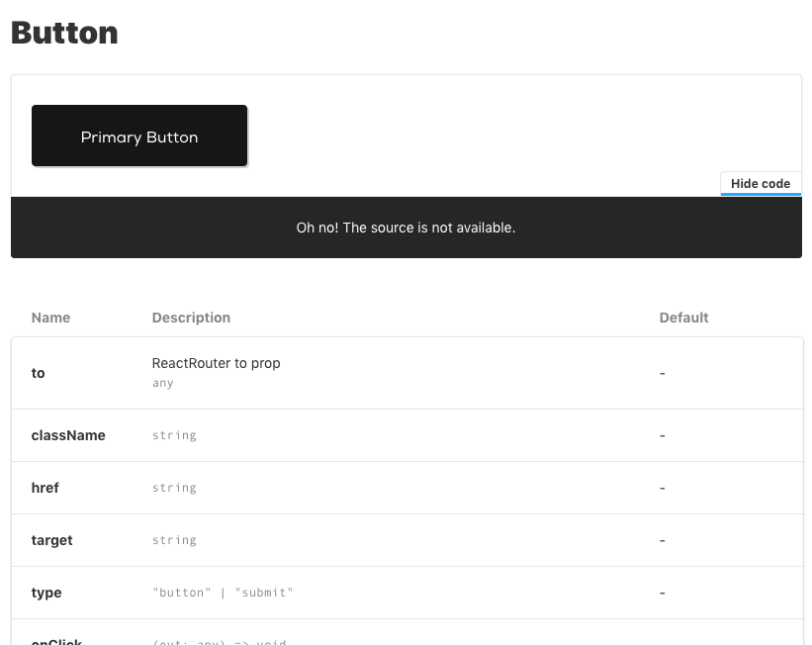Click the Default column header
This screenshot has width=812, height=645.
683,318
